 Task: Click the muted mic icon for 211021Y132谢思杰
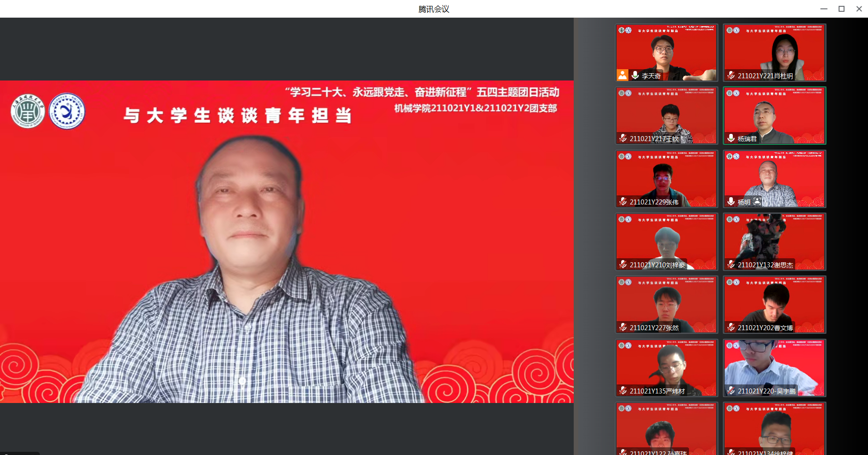[x=731, y=265]
